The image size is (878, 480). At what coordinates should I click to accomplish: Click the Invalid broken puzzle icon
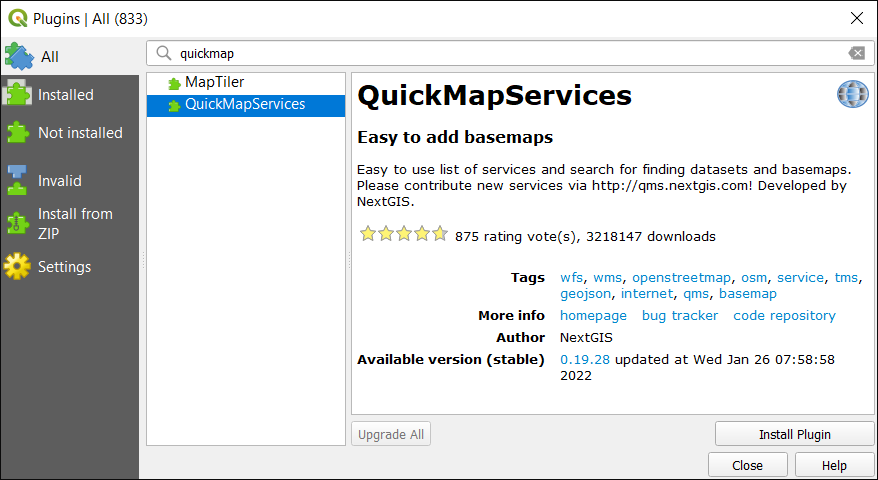click(17, 180)
